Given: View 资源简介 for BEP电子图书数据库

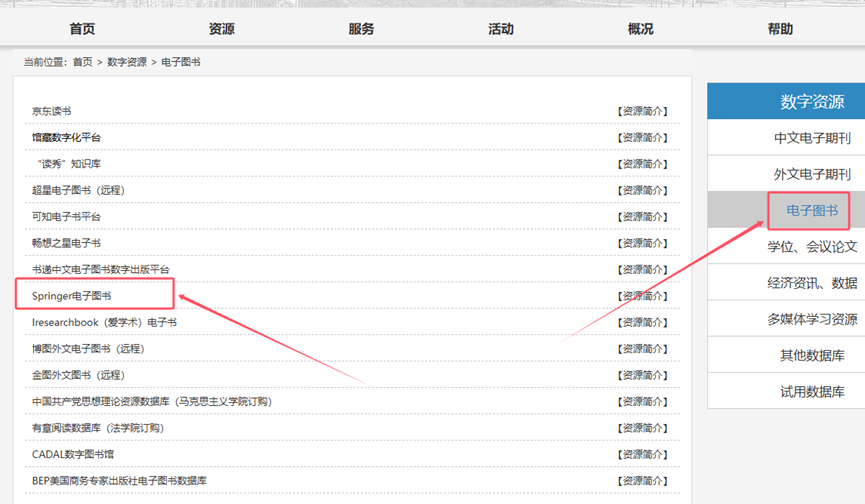Looking at the screenshot, I should tap(643, 482).
